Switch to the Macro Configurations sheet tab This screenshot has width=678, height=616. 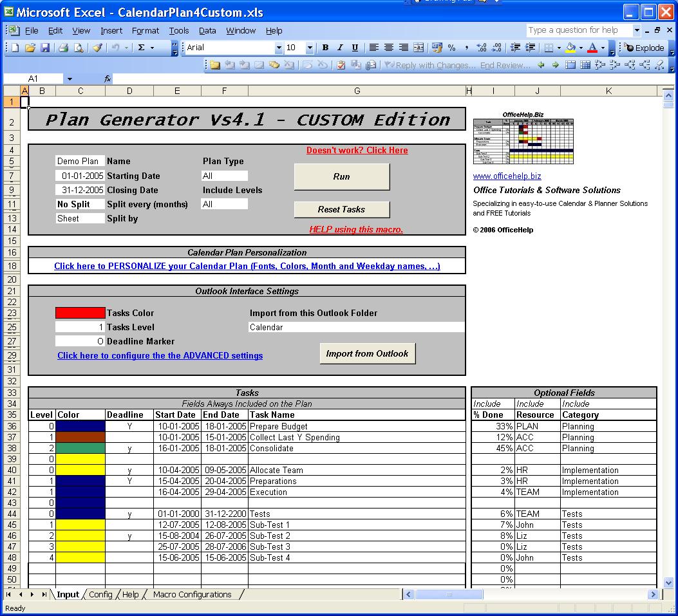pos(192,594)
